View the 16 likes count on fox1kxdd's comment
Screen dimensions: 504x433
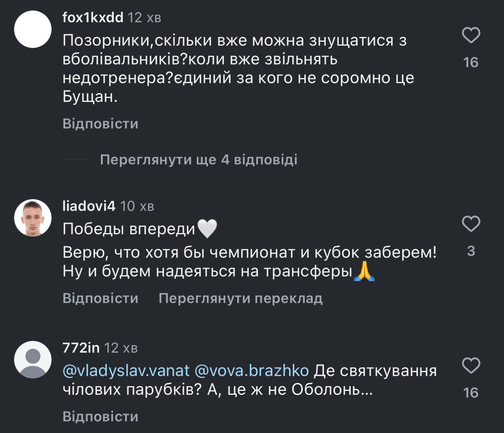click(x=471, y=63)
